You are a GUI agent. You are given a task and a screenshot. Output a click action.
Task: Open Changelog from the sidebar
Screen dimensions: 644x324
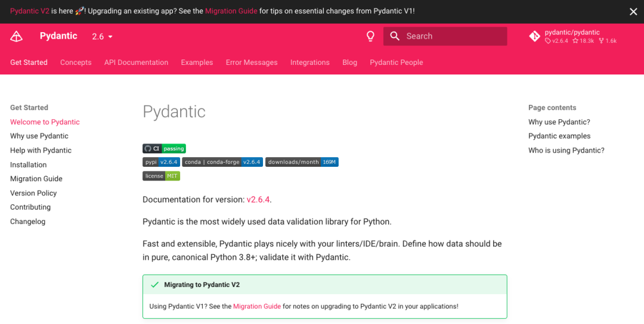coord(27,222)
